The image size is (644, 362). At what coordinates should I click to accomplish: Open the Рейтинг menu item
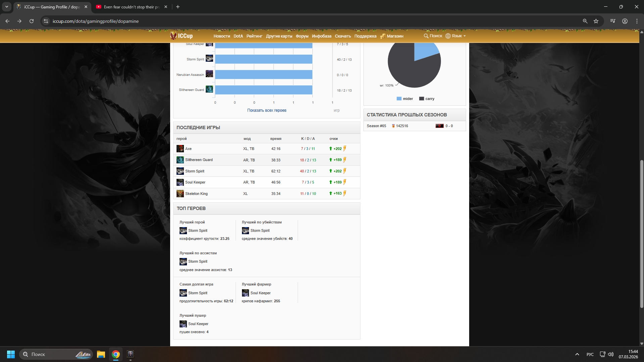[254, 36]
